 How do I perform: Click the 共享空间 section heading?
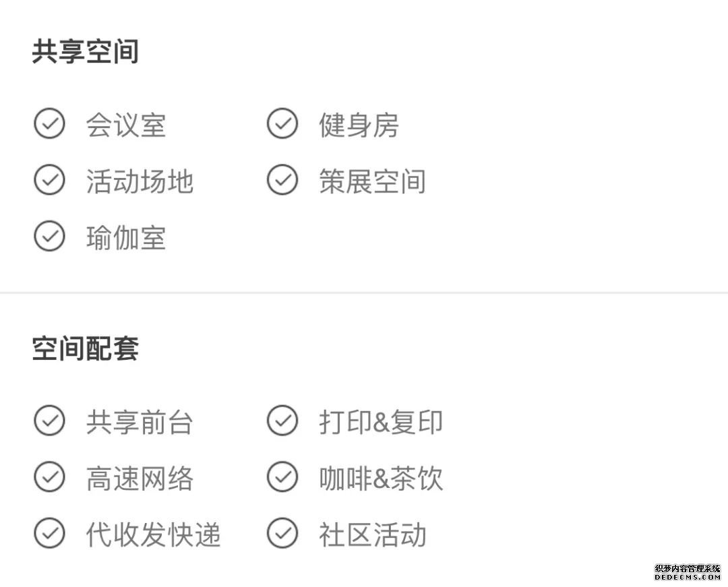click(x=86, y=52)
